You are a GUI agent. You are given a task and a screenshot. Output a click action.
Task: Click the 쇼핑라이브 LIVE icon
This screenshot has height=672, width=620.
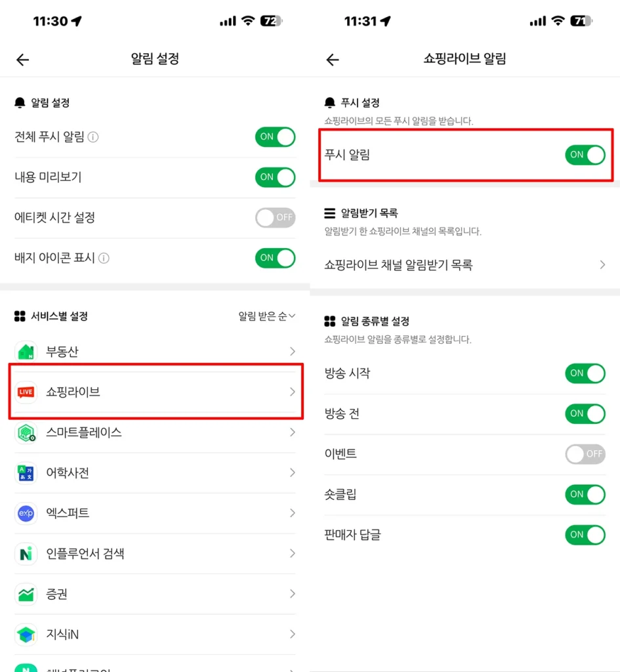[27, 392]
